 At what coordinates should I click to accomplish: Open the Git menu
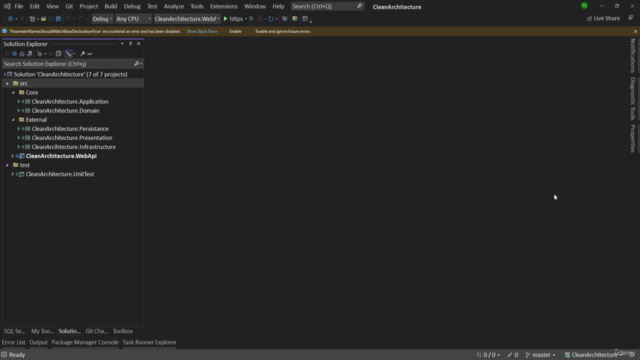click(69, 6)
